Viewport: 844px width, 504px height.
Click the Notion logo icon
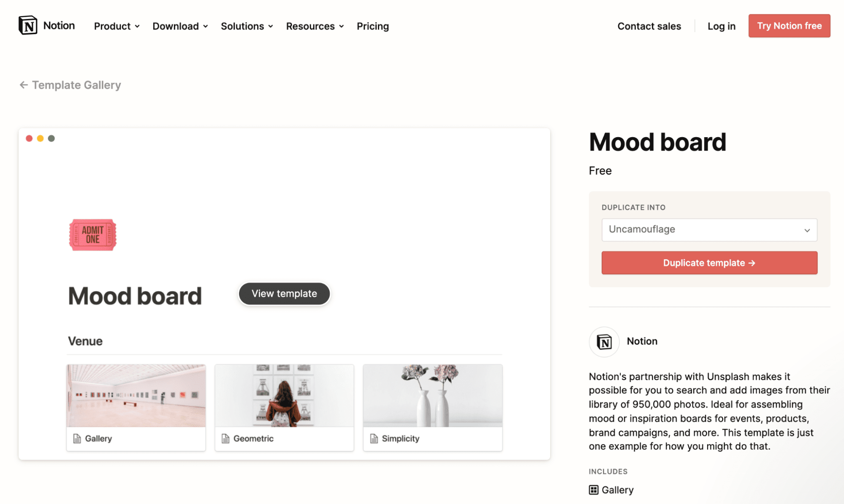tap(27, 25)
